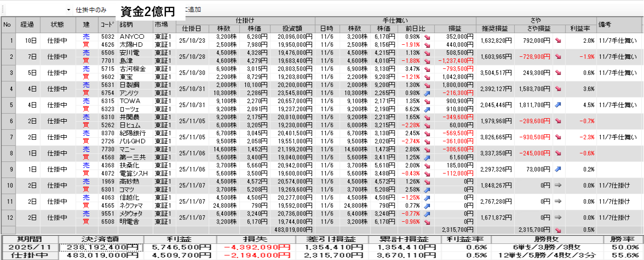This screenshot has width=644, height=260.
Task: Click the 2025/11 period cell
Action: tap(30, 247)
